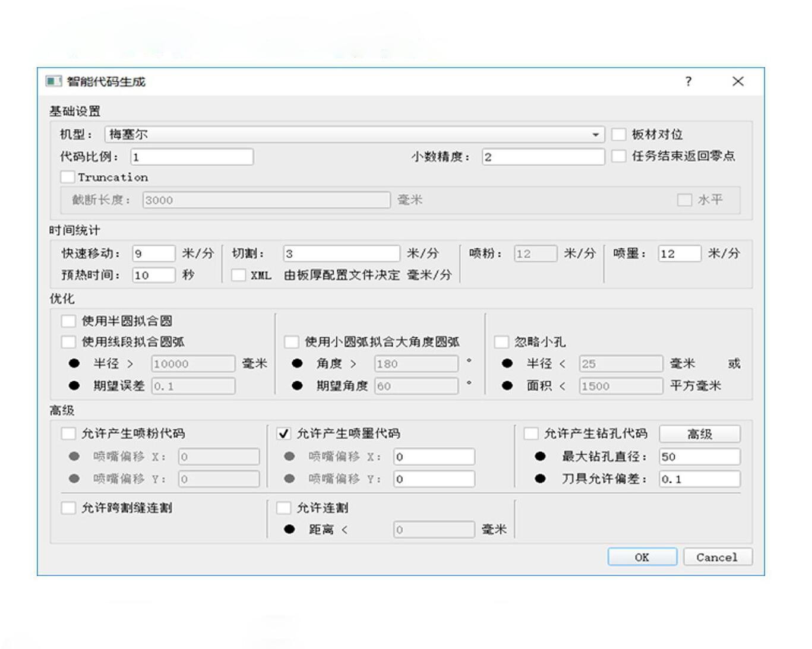This screenshot has height=649, width=812.
Task: Confirm with the OK button
Action: tap(642, 557)
